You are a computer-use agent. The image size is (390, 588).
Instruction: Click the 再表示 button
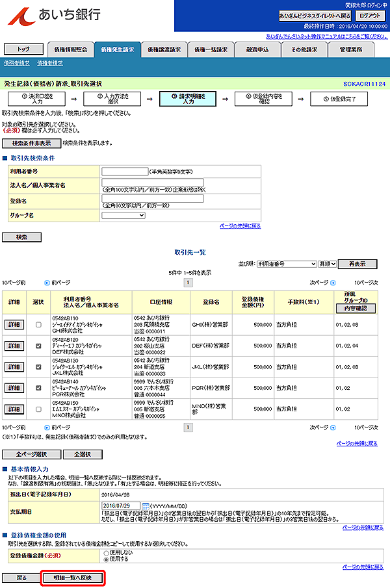point(357,264)
